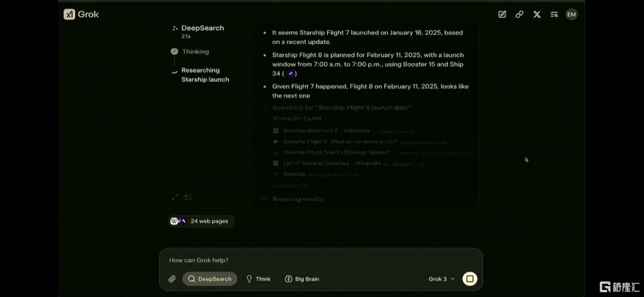Image resolution: width=644 pixels, height=297 pixels.
Task: Stop the response with square button
Action: (x=470, y=279)
